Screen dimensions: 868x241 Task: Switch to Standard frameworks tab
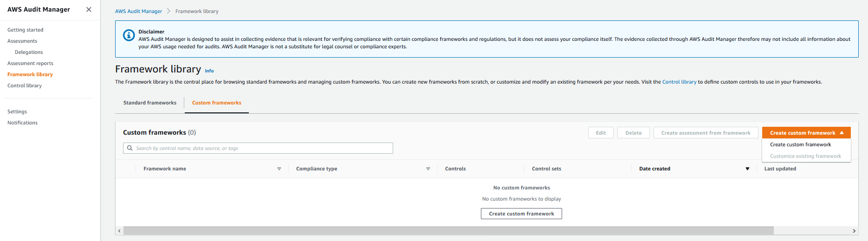[149, 103]
